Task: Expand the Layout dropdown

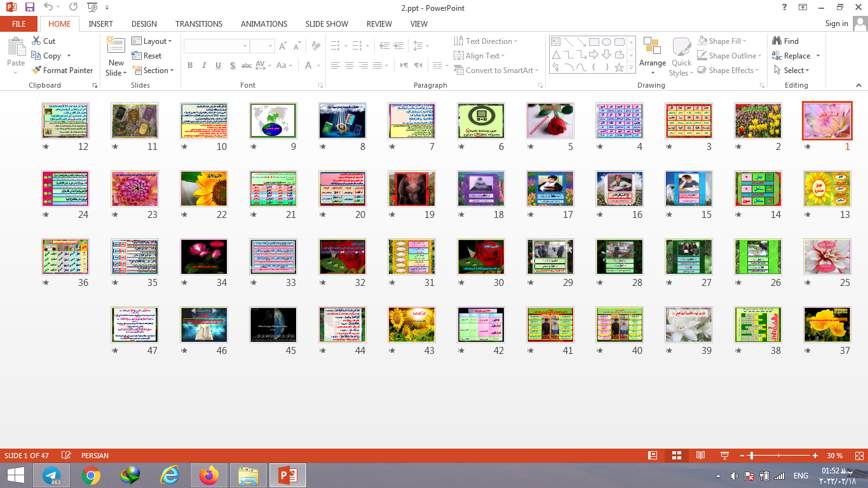Action: click(x=153, y=41)
